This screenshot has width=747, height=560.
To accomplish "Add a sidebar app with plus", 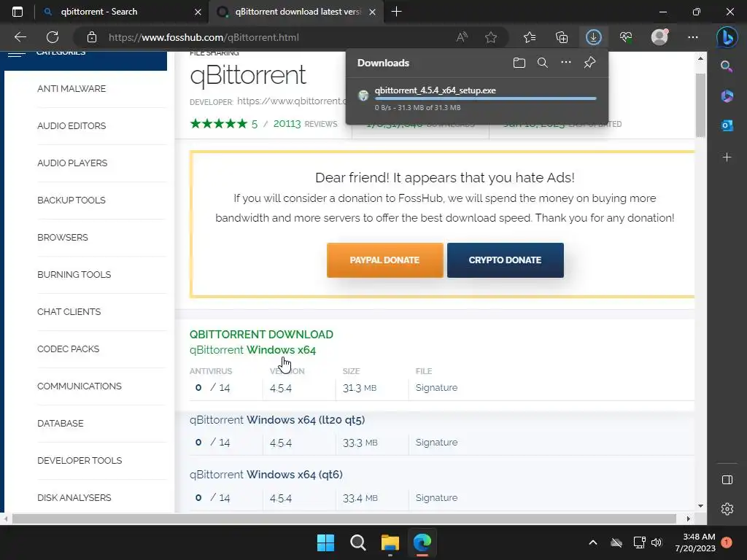I will (x=727, y=157).
